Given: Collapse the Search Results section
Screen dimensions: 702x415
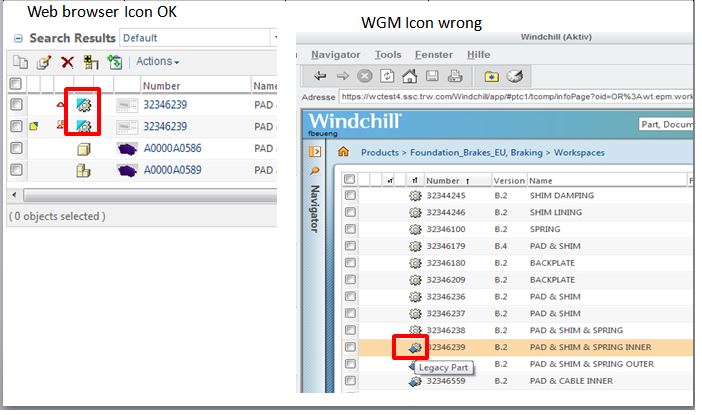Looking at the screenshot, I should point(18,39).
